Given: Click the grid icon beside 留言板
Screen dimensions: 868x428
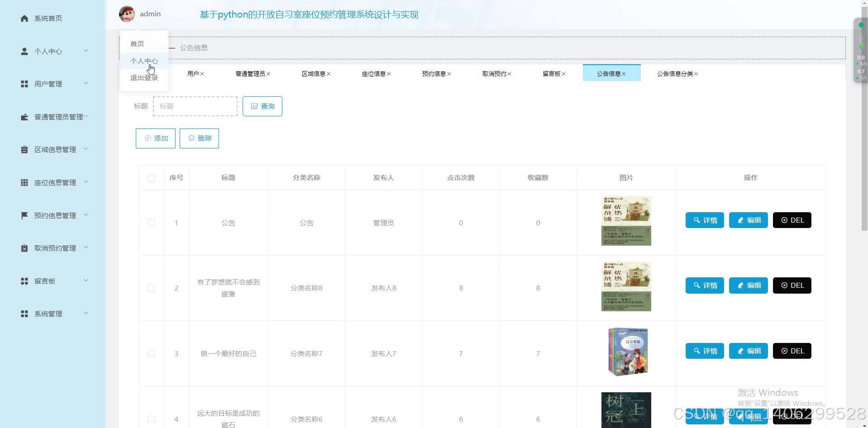Looking at the screenshot, I should click(x=24, y=281).
